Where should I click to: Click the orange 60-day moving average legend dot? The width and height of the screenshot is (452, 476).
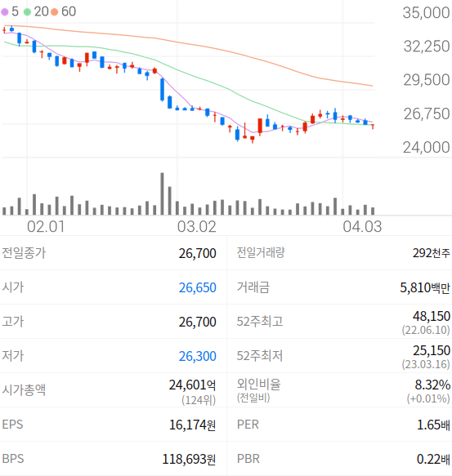tap(55, 12)
